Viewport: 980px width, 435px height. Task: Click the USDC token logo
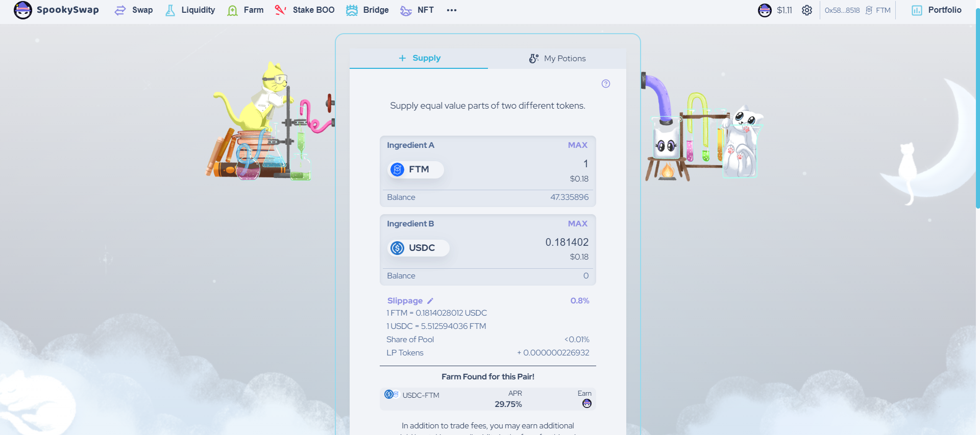tap(397, 248)
